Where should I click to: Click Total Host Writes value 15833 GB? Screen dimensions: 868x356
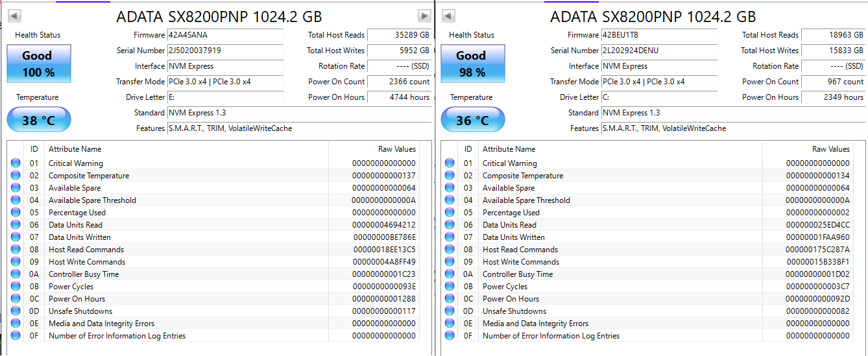point(834,51)
